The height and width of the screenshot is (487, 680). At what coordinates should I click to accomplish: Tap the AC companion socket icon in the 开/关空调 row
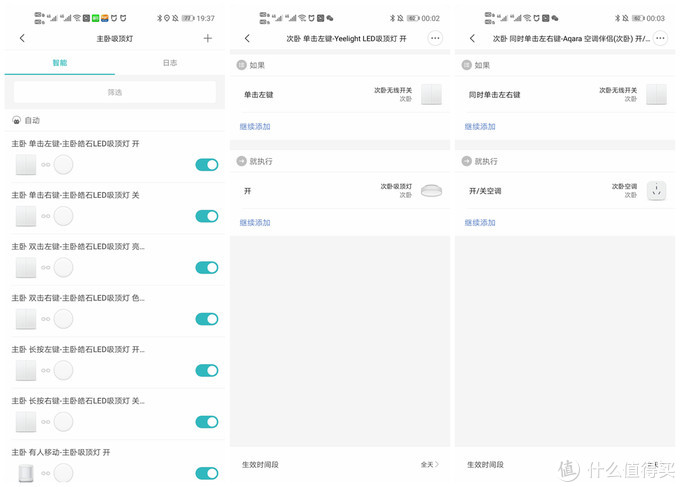(657, 190)
